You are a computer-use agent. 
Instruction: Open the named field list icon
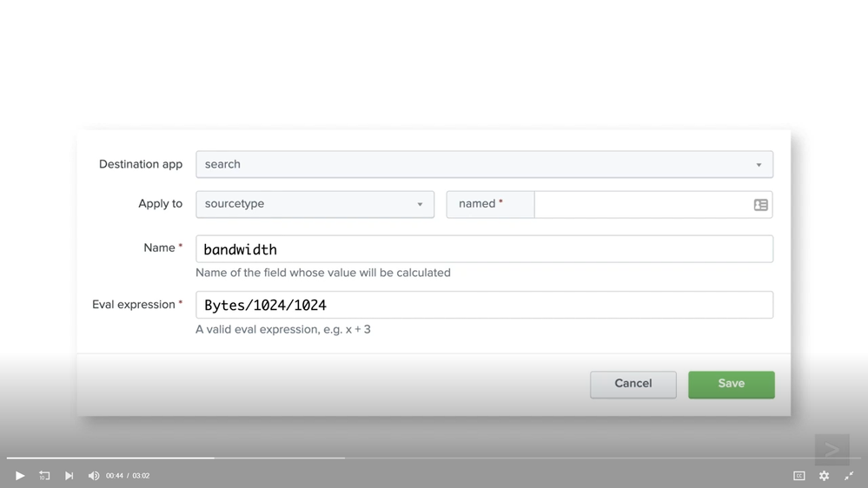tap(760, 205)
